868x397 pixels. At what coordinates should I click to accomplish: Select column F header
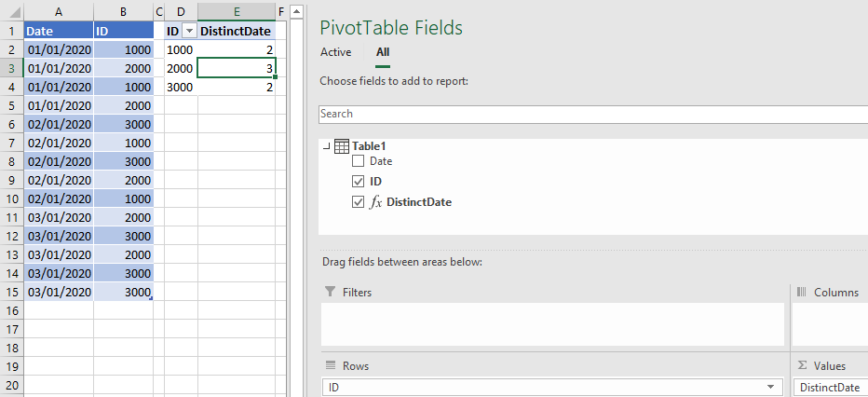coord(280,11)
